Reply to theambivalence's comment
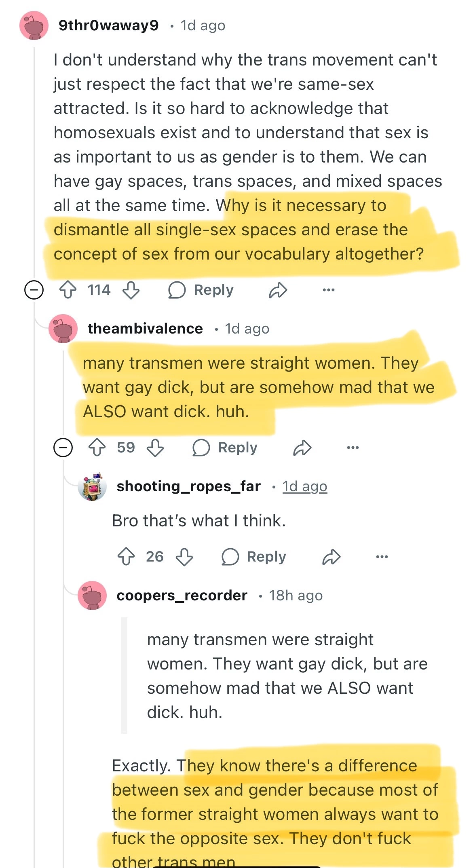The image size is (473, 868). (x=225, y=448)
